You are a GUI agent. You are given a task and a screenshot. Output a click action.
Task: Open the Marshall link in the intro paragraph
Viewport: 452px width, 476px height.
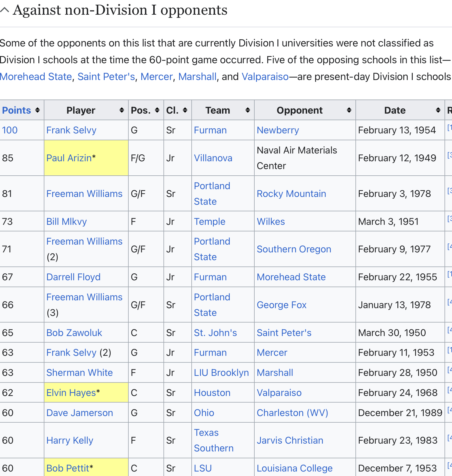point(197,77)
